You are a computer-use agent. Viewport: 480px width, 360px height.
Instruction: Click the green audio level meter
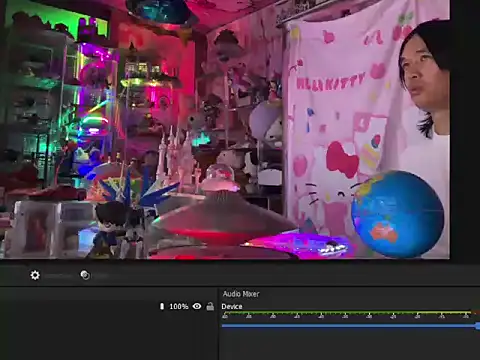pyautogui.click(x=347, y=313)
